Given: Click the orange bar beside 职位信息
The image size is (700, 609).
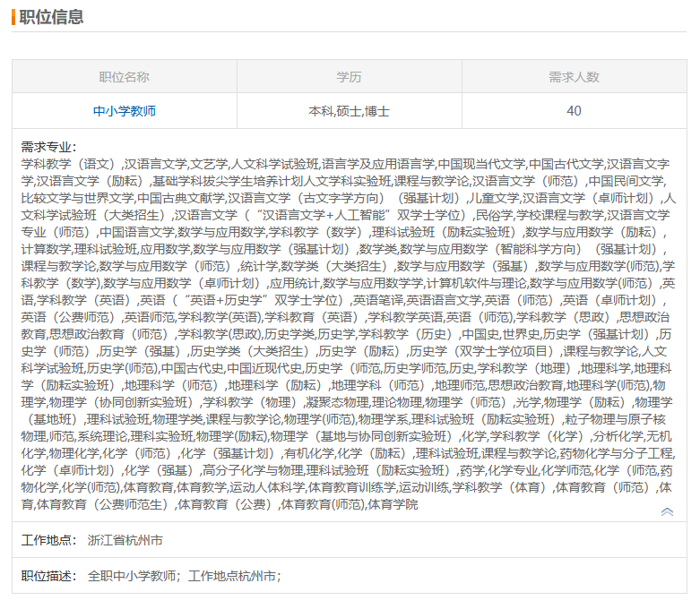Looking at the screenshot, I should click(x=13, y=17).
